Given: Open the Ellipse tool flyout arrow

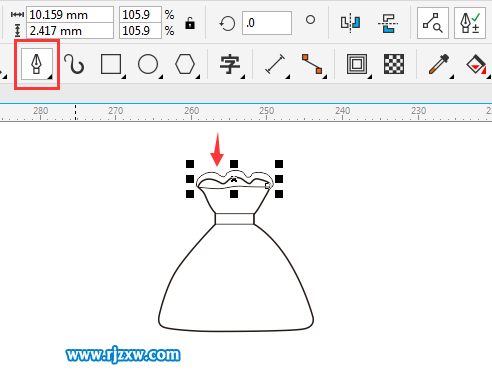Looking at the screenshot, I should 161,77.
